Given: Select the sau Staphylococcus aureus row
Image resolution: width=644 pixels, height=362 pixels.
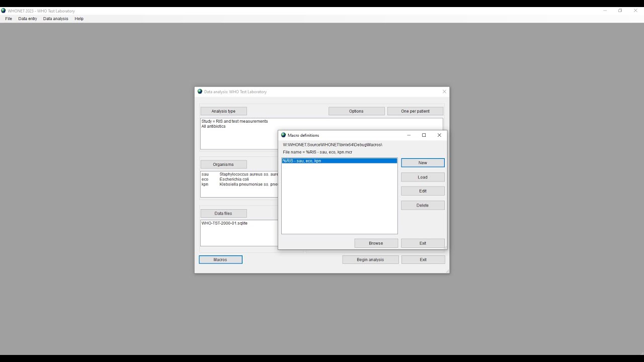Looking at the screenshot, I should click(239, 174).
